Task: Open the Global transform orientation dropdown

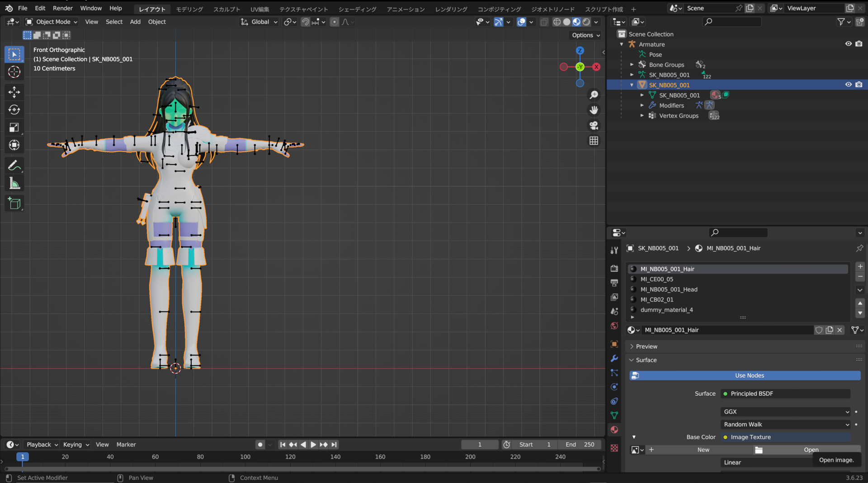Action: pyautogui.click(x=259, y=22)
